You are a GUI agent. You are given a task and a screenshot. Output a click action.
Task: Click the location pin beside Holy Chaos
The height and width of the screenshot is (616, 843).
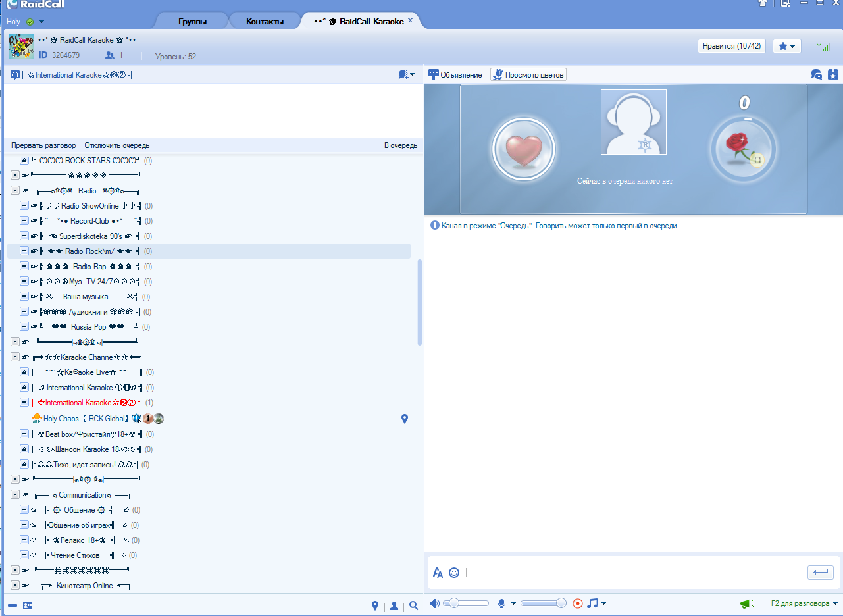[x=405, y=419]
